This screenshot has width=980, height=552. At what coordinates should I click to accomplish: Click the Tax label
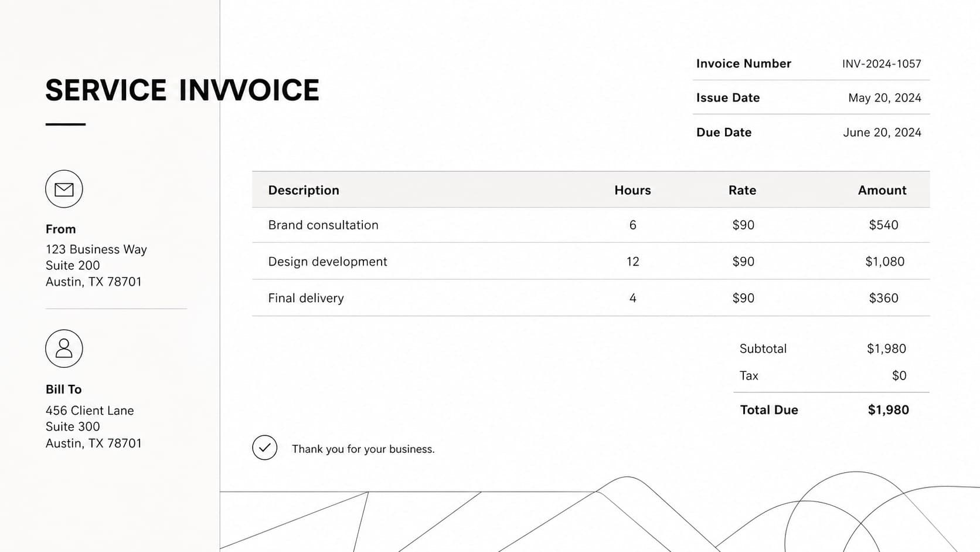click(748, 375)
